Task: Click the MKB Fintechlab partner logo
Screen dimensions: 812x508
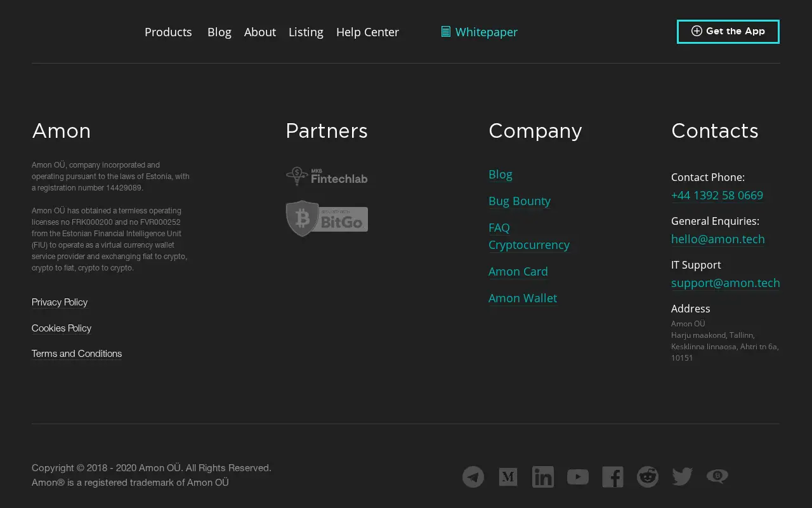Action: tap(327, 177)
